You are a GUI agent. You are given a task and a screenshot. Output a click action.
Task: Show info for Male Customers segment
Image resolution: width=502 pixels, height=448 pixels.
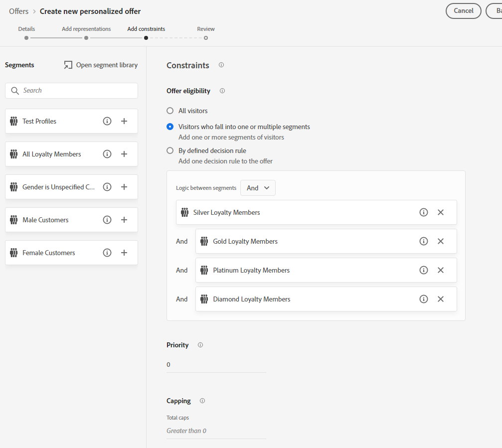coord(107,220)
